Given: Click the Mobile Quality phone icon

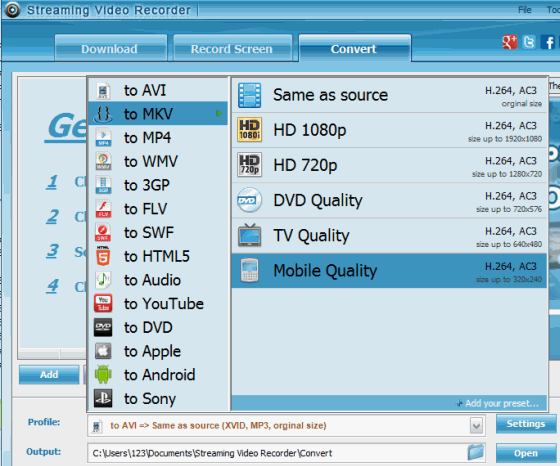Looking at the screenshot, I should pyautogui.click(x=250, y=271).
